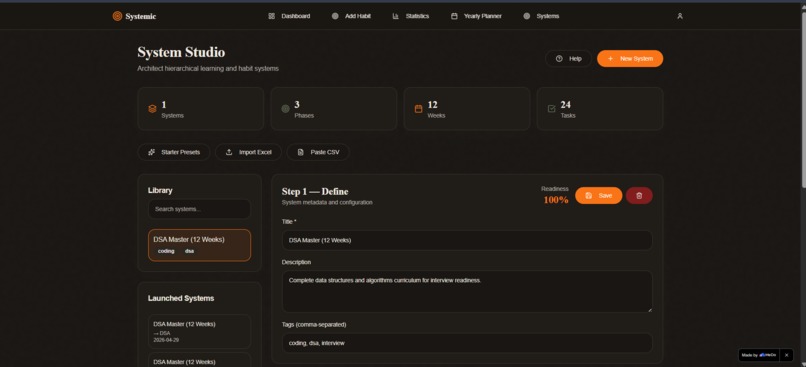The height and width of the screenshot is (367, 806).
Task: Open the user profile icon
Action: click(680, 16)
